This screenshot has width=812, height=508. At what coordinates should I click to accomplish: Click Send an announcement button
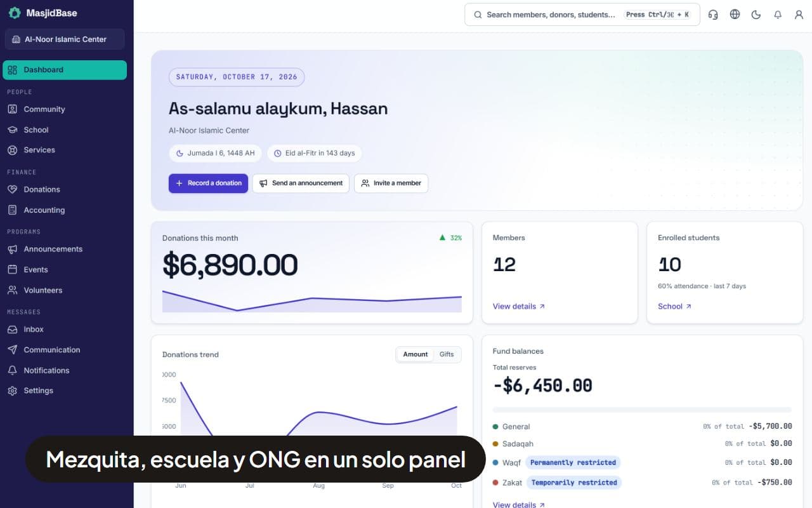pyautogui.click(x=301, y=183)
